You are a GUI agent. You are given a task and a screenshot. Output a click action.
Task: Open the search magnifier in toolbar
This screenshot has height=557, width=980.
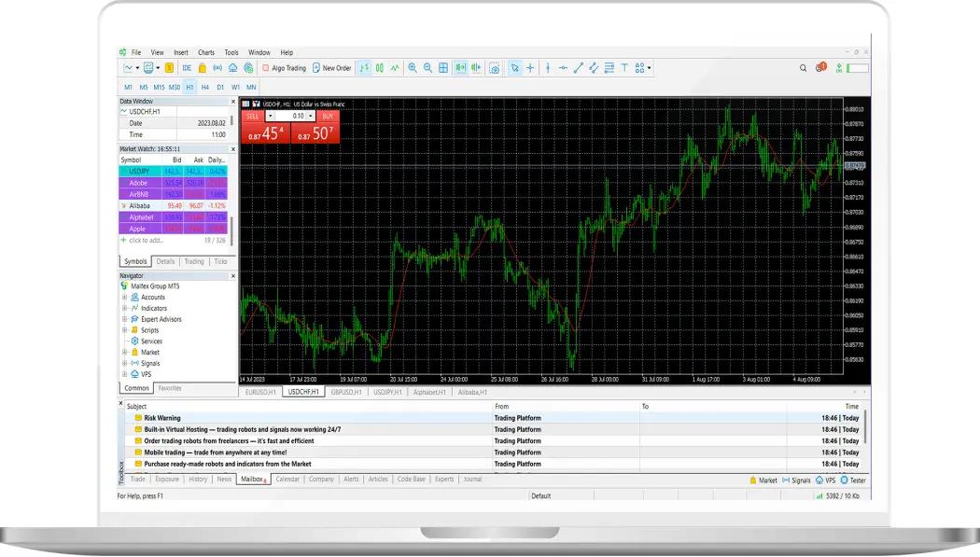pyautogui.click(x=804, y=68)
